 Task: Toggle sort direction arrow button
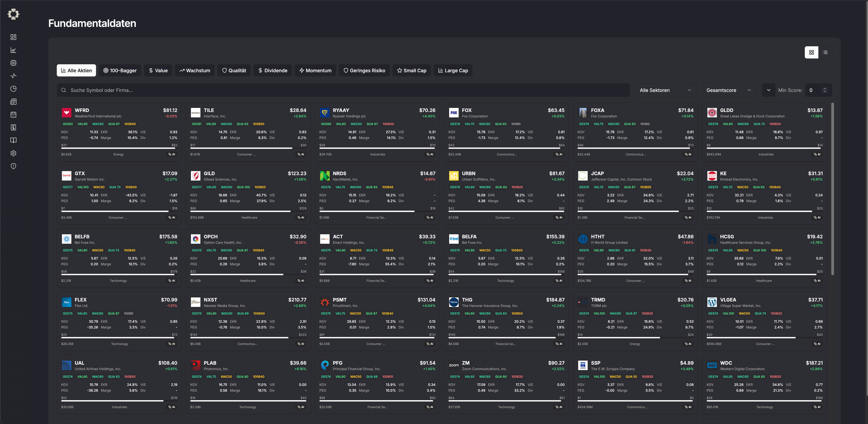pyautogui.click(x=768, y=90)
